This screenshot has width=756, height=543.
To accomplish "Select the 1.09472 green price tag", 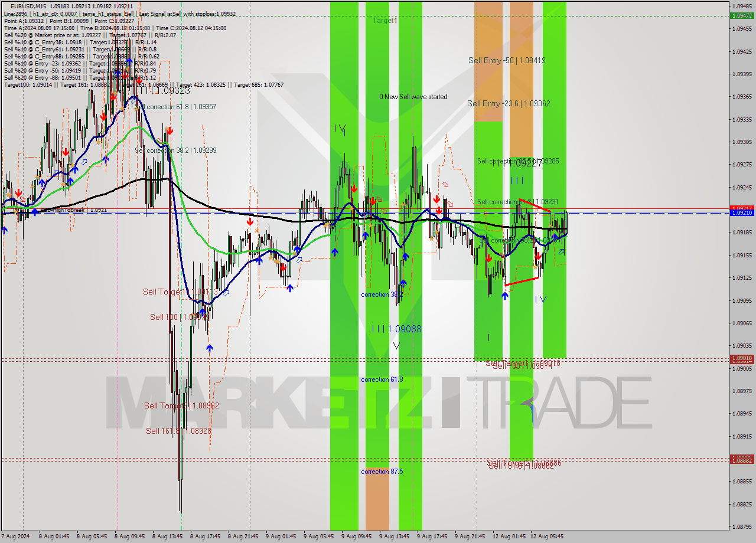I will click(x=742, y=15).
